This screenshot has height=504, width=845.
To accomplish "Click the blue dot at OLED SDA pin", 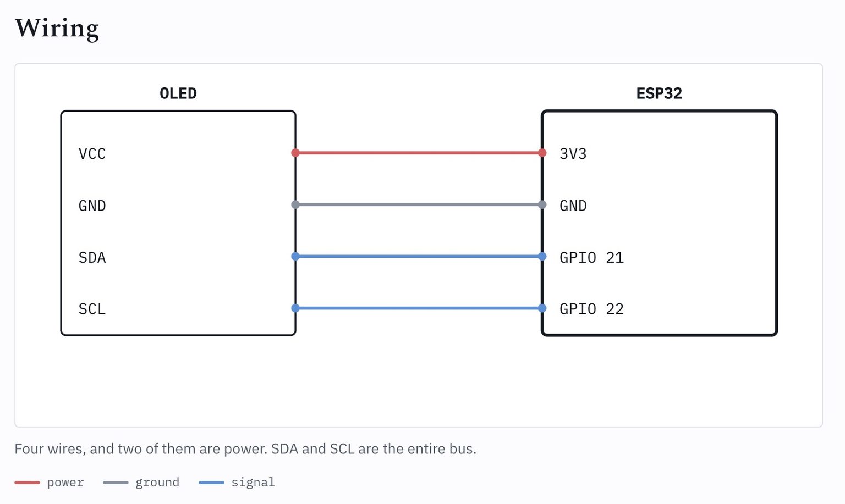I will pos(295,256).
